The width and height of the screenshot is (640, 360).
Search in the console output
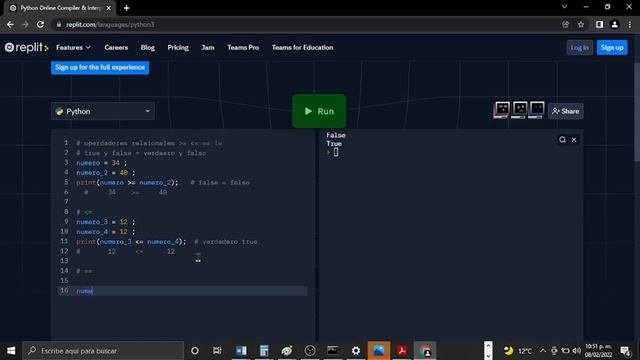562,140
